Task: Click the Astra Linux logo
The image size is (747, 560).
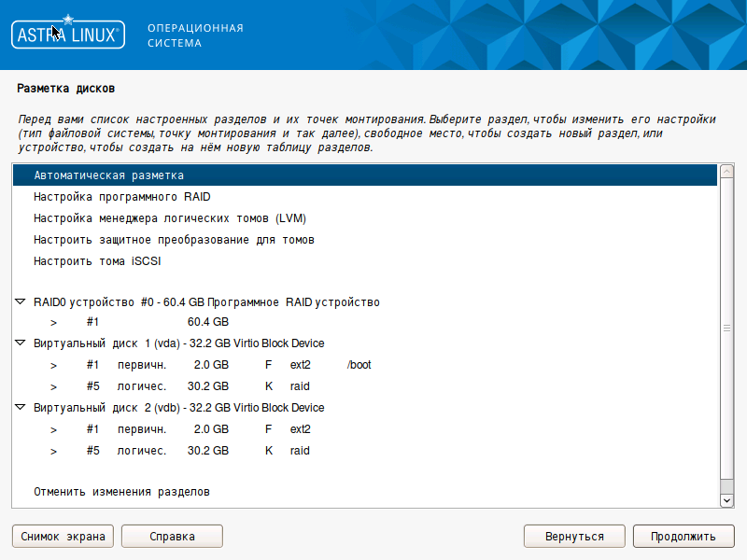Action: (x=67, y=35)
